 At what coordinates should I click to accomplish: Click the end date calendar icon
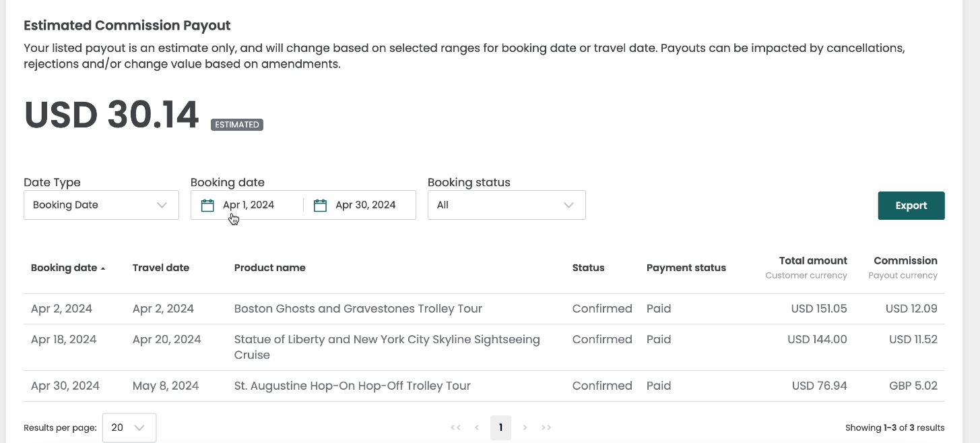[321, 205]
